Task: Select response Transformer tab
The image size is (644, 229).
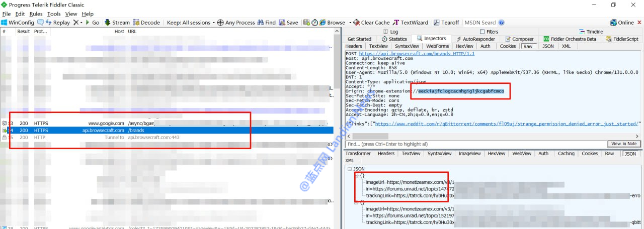Action: pyautogui.click(x=358, y=154)
